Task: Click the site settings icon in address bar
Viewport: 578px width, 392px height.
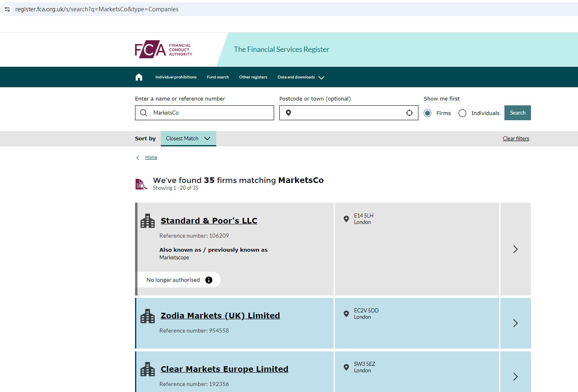Action: point(7,9)
